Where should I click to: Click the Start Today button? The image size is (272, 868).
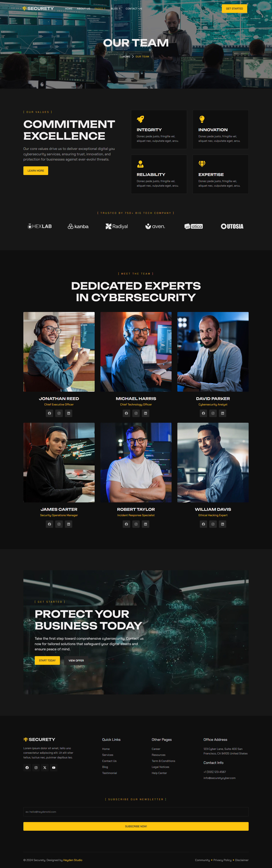[47, 660]
